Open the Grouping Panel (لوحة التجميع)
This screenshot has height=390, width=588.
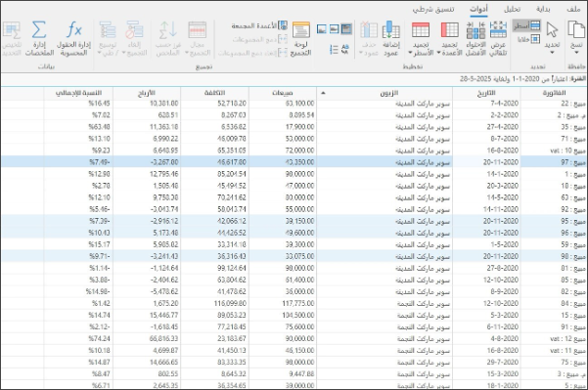point(300,38)
